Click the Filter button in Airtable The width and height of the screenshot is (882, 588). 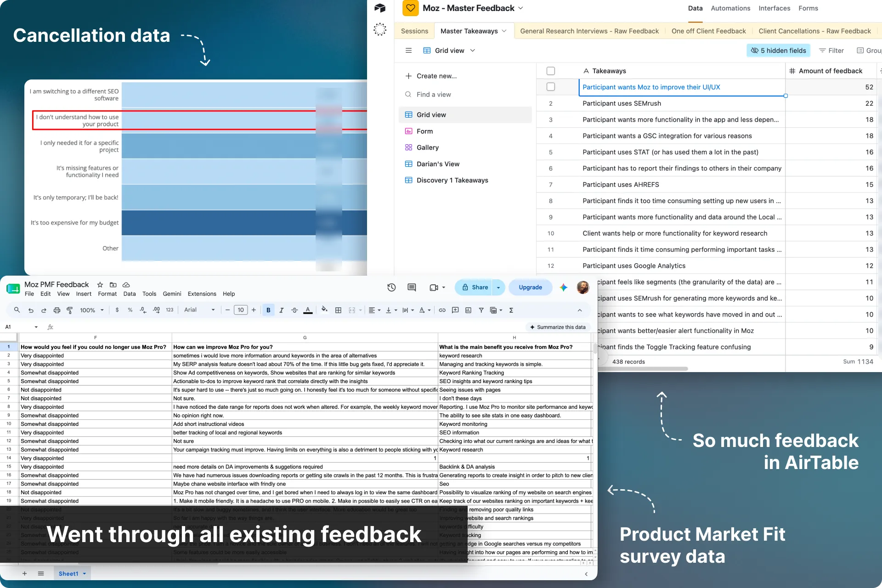tap(831, 51)
